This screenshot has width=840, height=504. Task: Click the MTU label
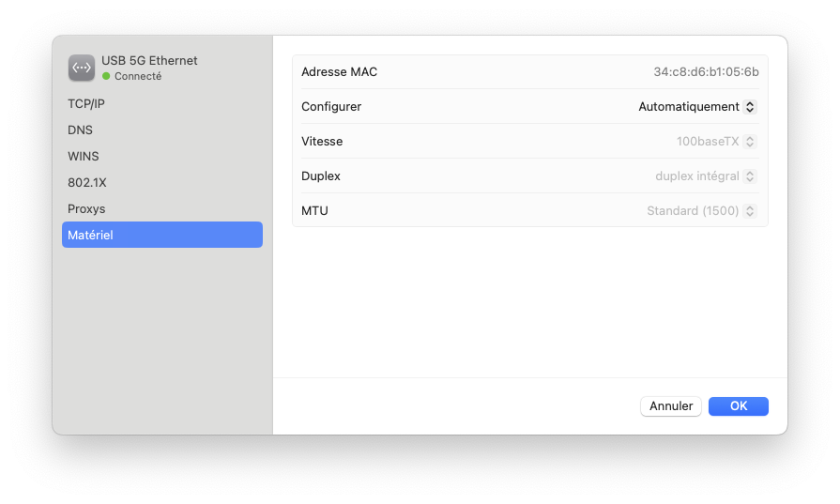point(314,211)
